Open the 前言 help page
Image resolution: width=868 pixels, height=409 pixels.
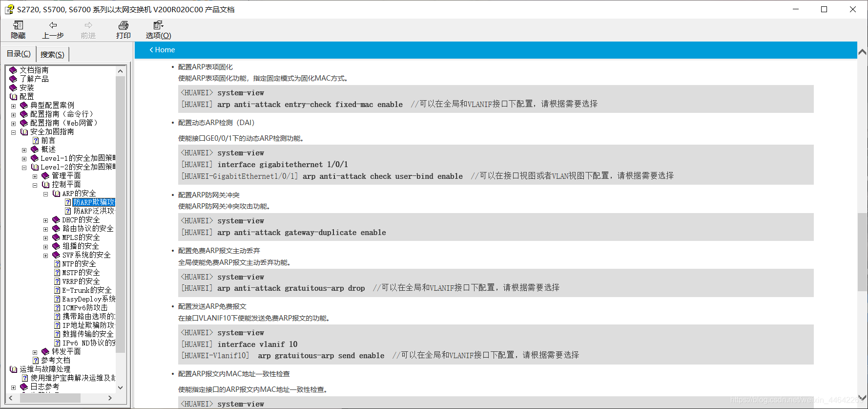point(48,141)
